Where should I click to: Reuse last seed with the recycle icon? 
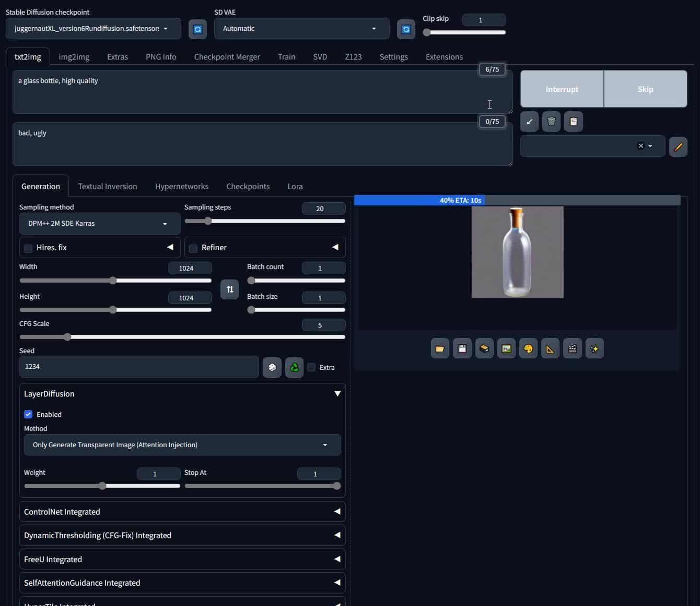[x=294, y=367]
